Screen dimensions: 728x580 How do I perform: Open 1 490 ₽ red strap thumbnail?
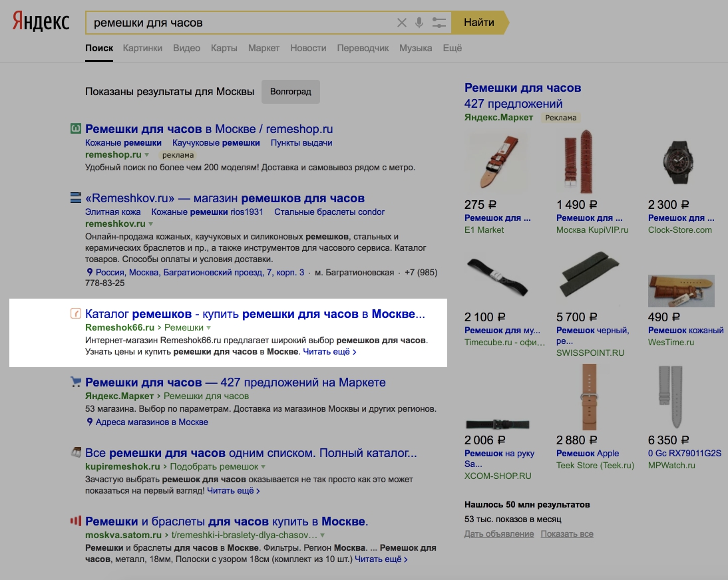(x=578, y=162)
